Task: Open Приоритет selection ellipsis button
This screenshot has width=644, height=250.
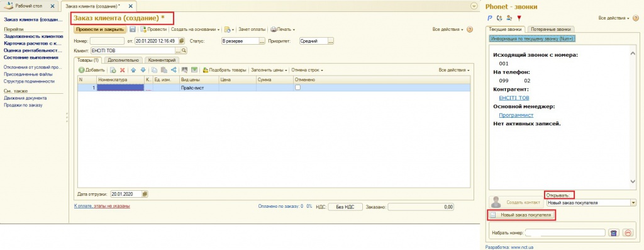Action: [x=331, y=41]
